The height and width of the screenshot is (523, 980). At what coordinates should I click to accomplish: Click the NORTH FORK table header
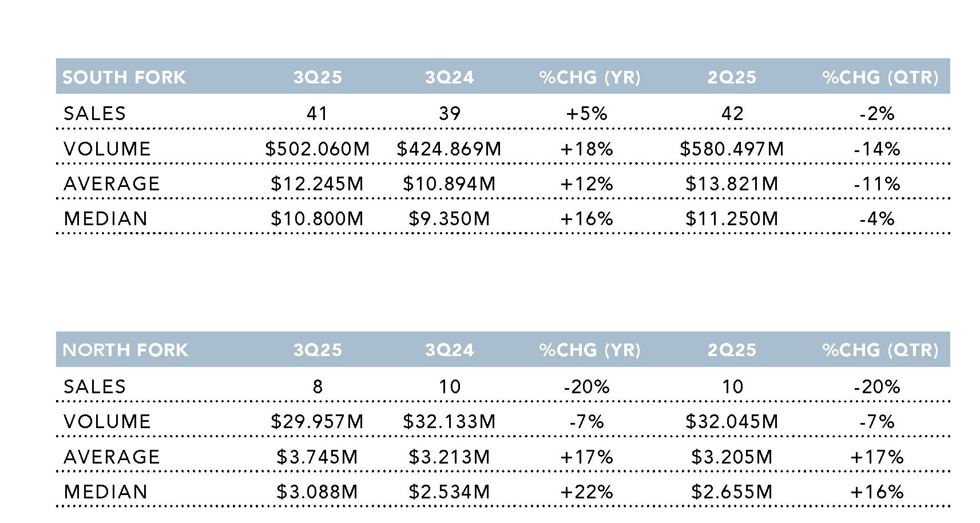tap(125, 350)
